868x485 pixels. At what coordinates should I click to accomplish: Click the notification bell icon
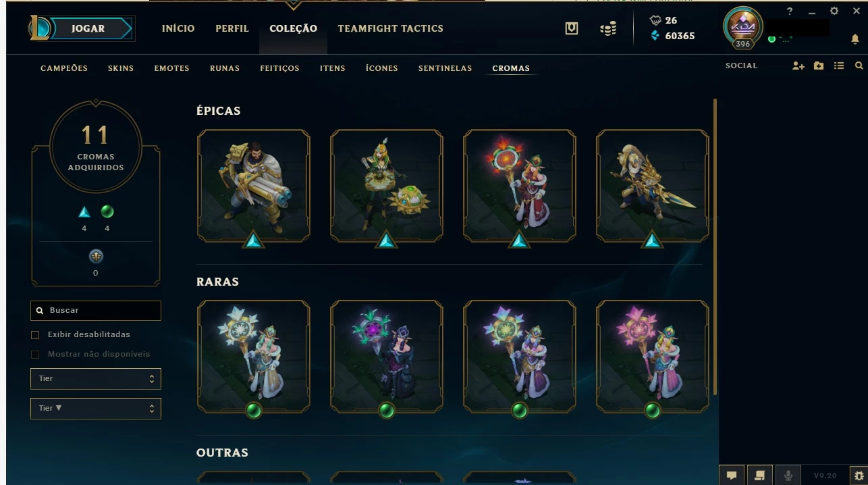pos(855,40)
